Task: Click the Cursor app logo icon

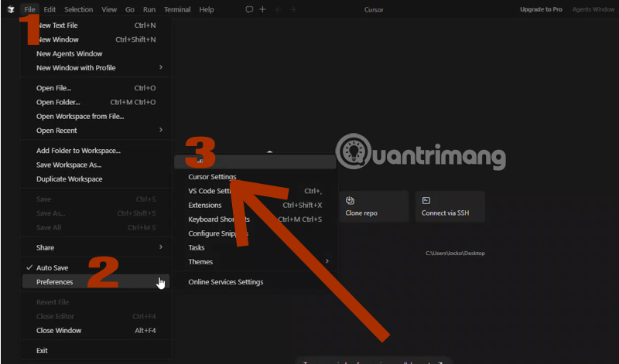Action: click(10, 9)
